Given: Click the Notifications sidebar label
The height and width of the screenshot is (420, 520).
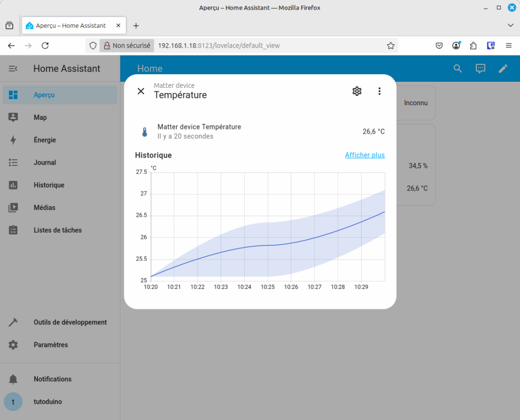Looking at the screenshot, I should click(52, 379).
